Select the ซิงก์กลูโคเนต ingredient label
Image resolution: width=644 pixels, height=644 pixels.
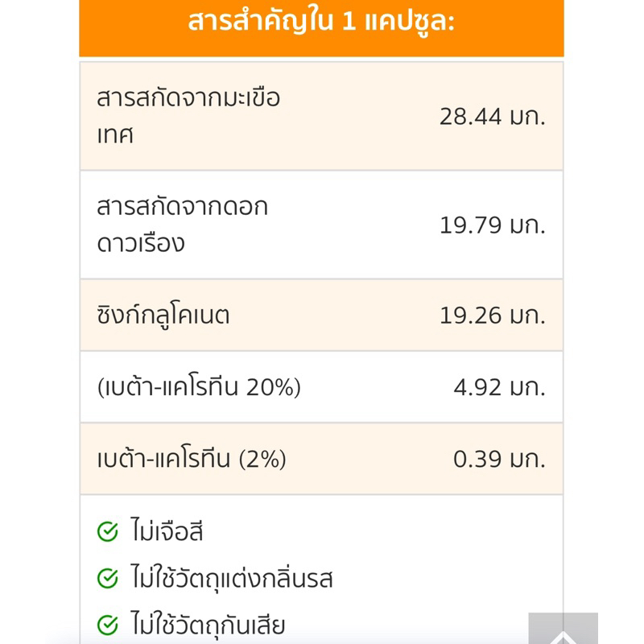163,315
